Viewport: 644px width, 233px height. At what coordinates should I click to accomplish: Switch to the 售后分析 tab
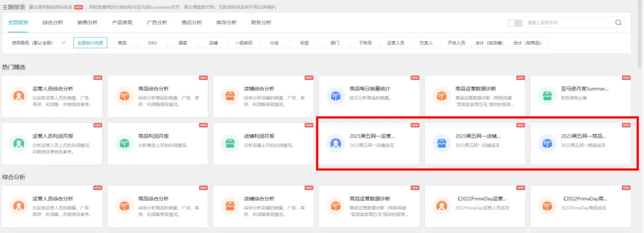point(192,23)
